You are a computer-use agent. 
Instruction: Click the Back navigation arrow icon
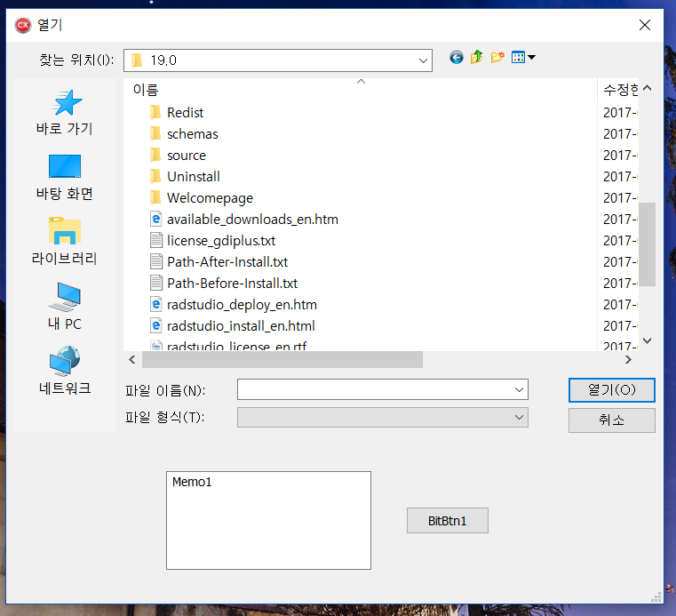click(457, 58)
